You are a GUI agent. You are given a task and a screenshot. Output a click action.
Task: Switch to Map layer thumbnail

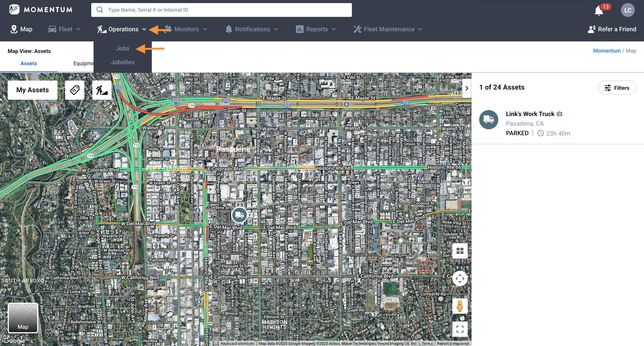(23, 318)
